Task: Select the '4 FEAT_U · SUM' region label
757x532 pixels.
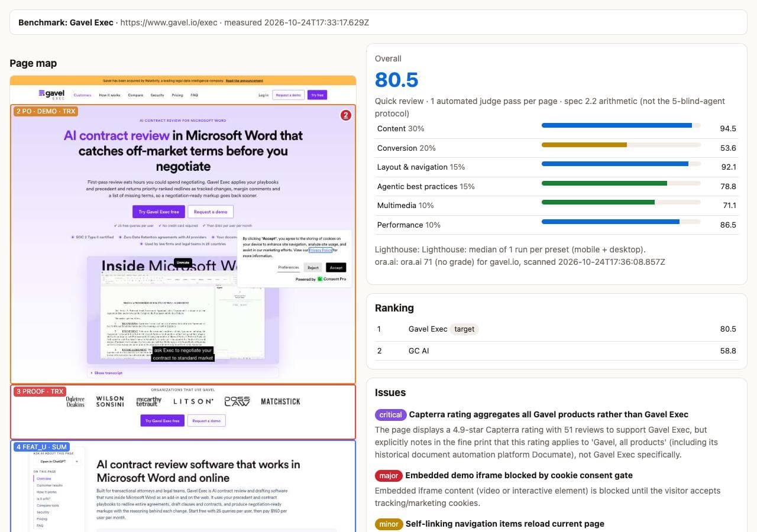Action: (x=42, y=447)
